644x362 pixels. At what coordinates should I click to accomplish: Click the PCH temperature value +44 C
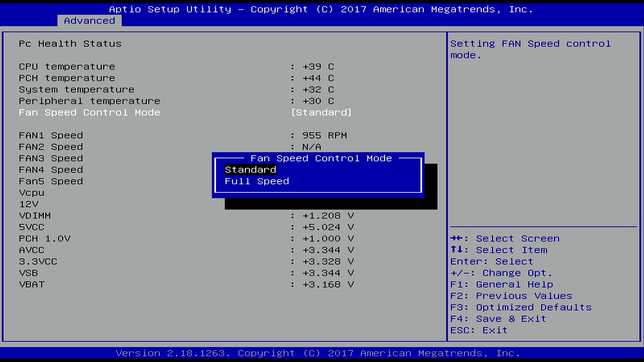point(318,78)
